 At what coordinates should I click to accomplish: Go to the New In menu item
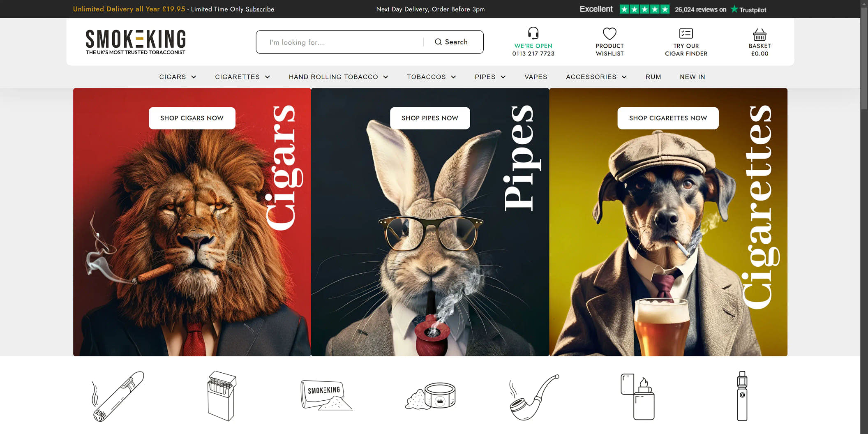point(692,77)
